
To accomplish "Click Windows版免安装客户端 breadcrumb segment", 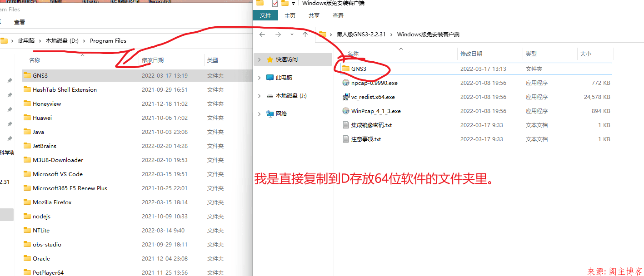I will 428,34.
